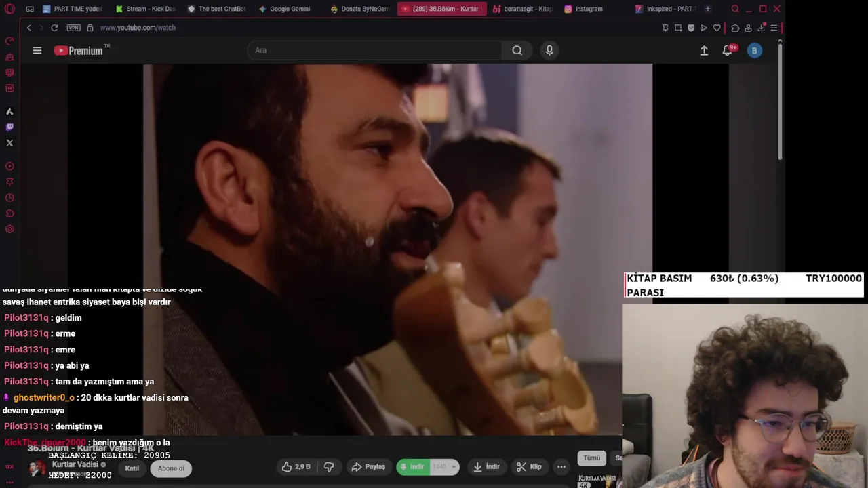This screenshot has height=488, width=868.
Task: Click the page vertical scrollbar
Action: [x=780, y=102]
